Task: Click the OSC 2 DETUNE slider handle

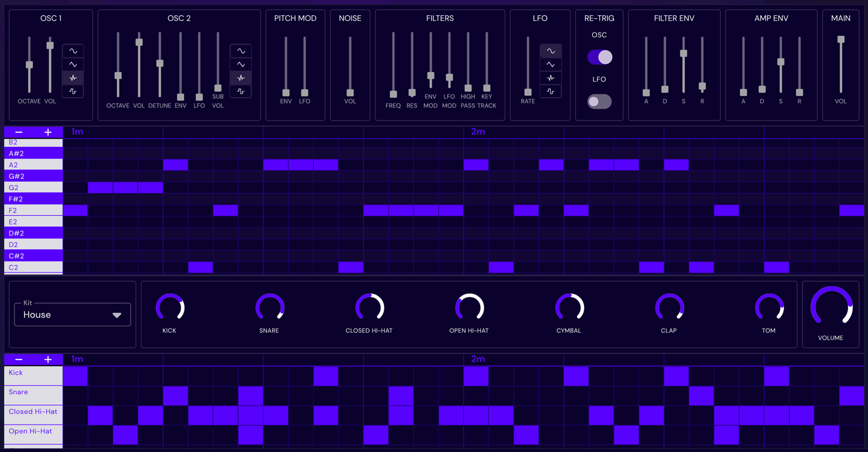Action: click(x=159, y=63)
